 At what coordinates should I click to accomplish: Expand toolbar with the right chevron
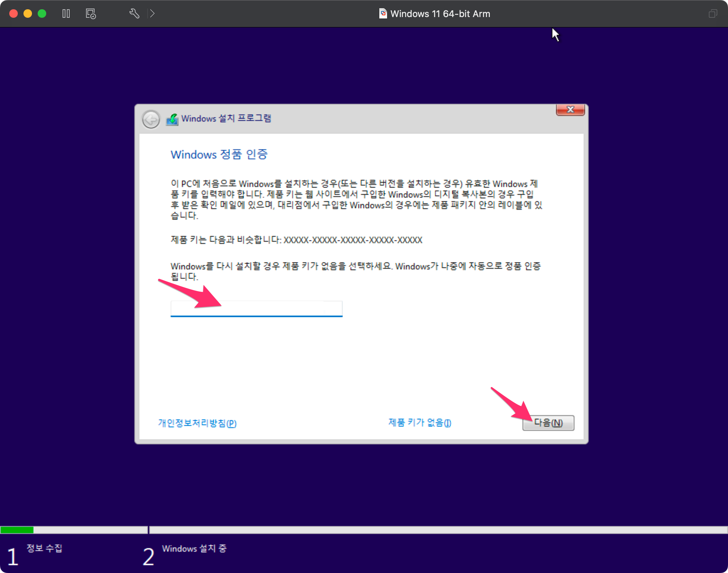click(152, 14)
